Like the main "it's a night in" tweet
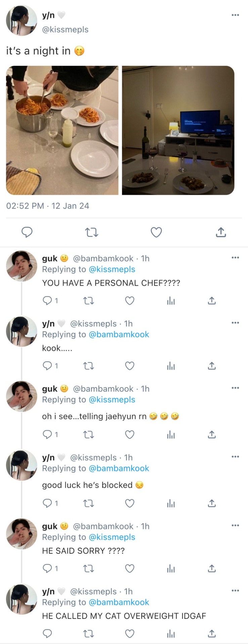 tap(156, 232)
